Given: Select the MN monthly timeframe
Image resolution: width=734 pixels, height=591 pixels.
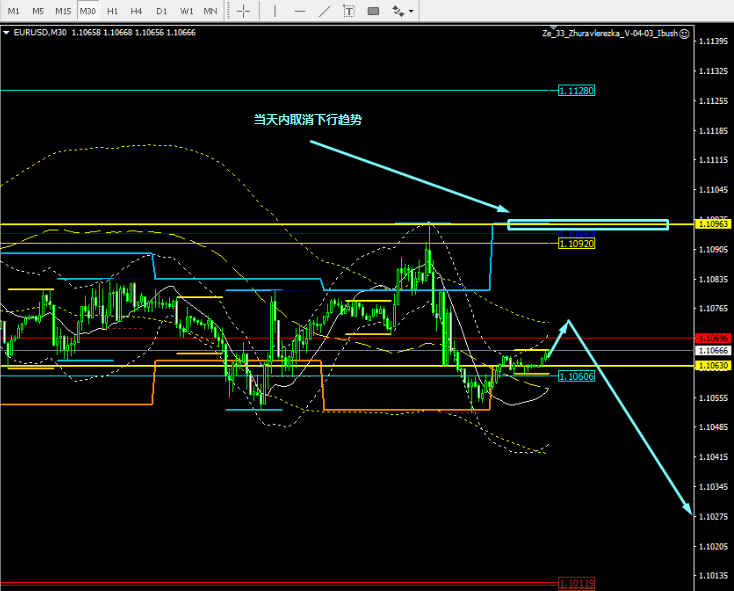Looking at the screenshot, I should (x=210, y=11).
